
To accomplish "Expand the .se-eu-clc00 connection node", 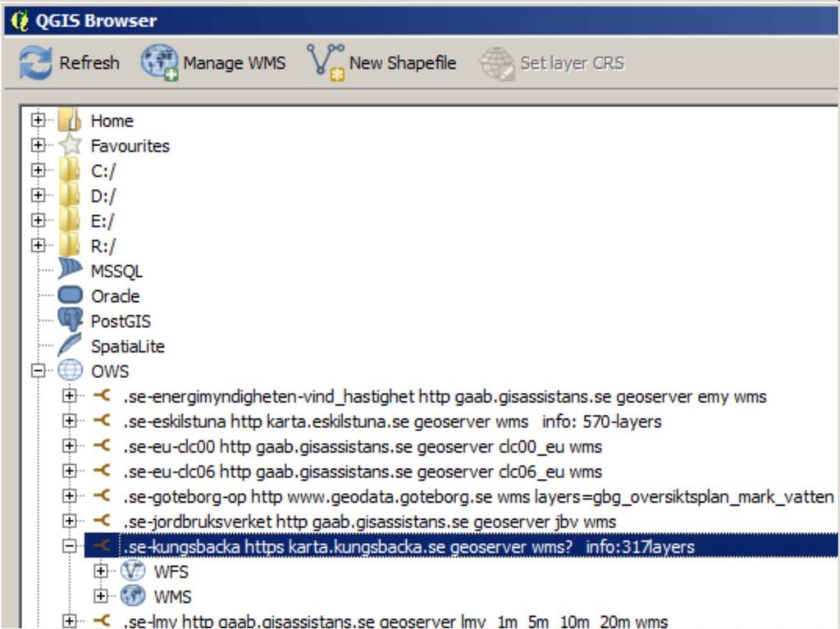I will (70, 446).
